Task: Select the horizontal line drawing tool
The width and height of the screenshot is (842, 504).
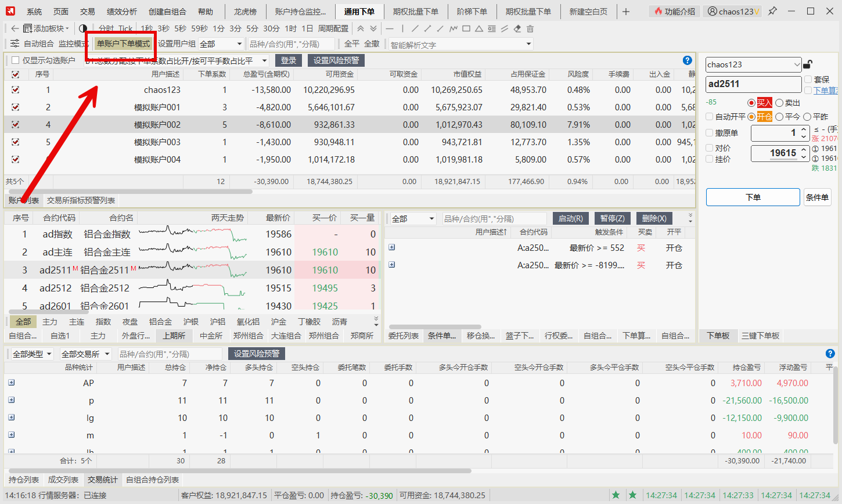Action: [390, 28]
